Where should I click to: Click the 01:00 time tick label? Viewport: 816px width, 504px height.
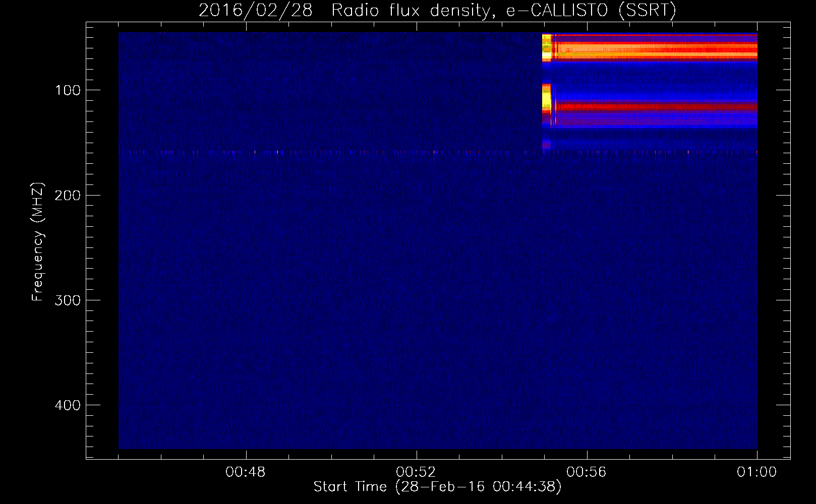tap(757, 472)
